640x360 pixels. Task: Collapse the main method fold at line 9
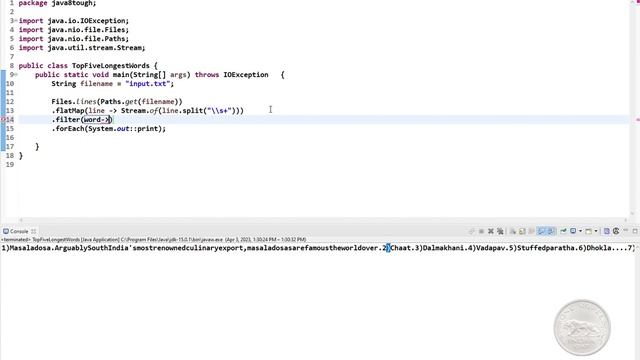[x=16, y=75]
